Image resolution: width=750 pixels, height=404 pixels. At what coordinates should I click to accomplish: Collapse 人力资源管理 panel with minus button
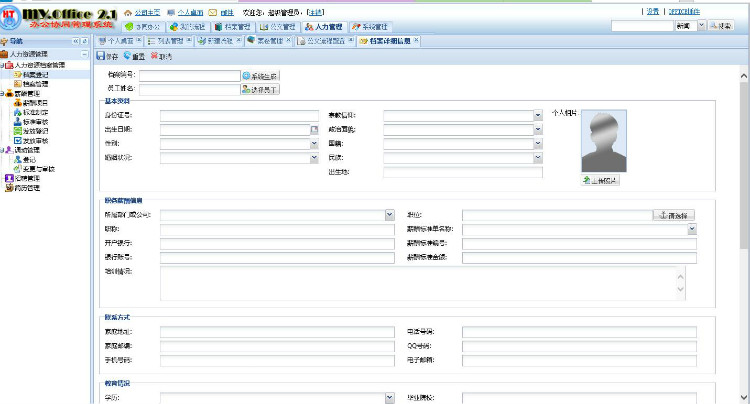click(x=85, y=54)
